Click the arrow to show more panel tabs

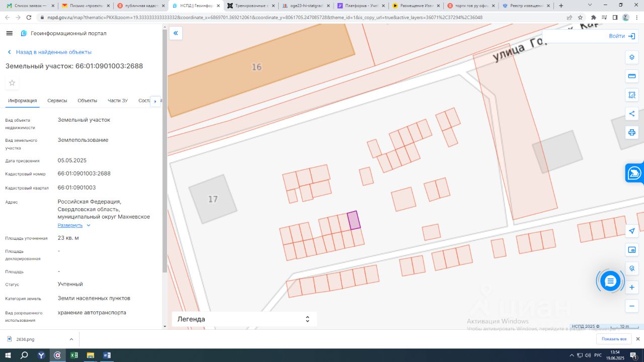click(x=155, y=101)
